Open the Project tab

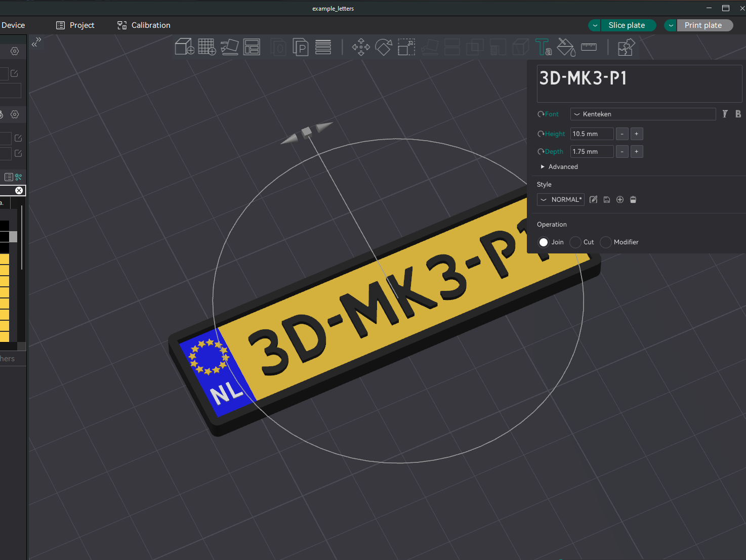(x=75, y=25)
